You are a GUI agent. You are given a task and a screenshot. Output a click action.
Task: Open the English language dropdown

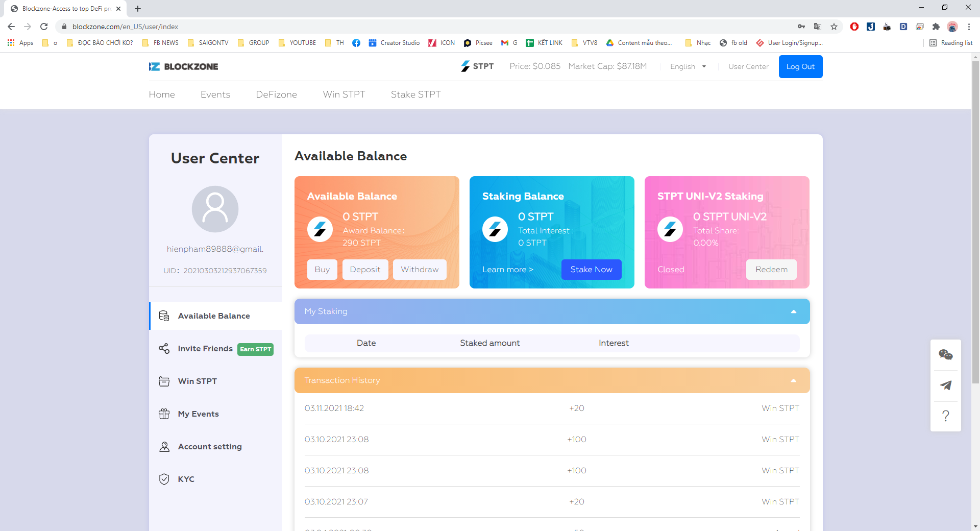[688, 66]
